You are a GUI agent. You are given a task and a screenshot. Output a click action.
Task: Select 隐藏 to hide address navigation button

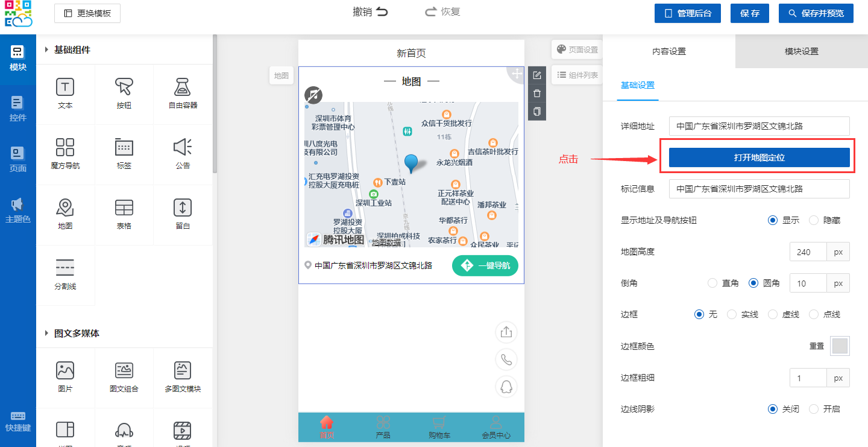814,220
